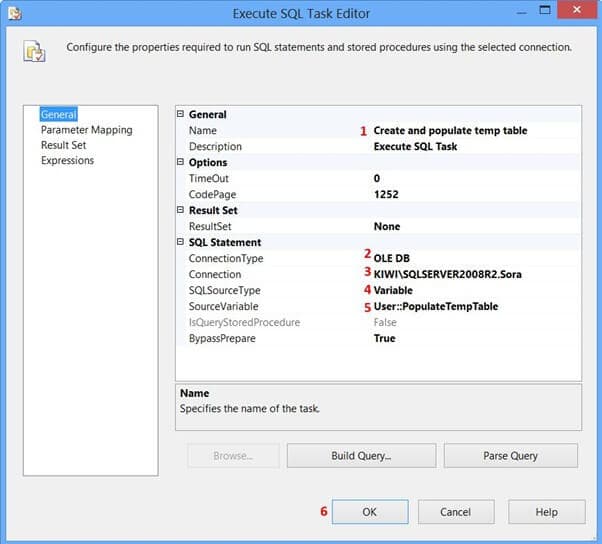602x544 pixels.
Task: Click the Build Query... button
Action: pyautogui.click(x=361, y=456)
